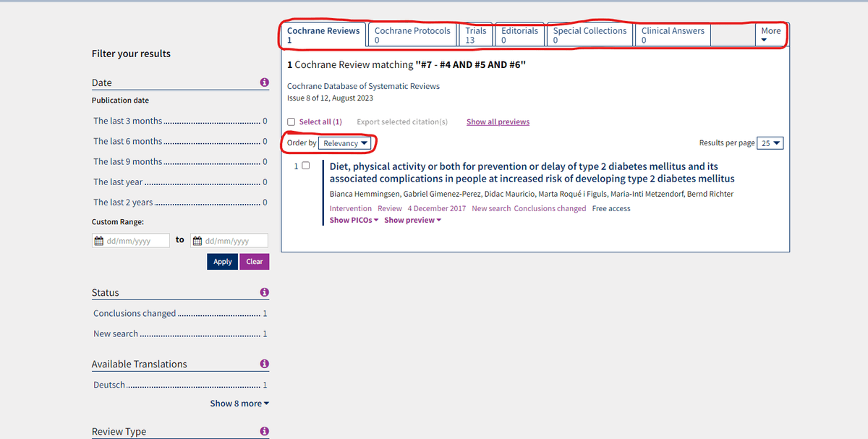This screenshot has width=868, height=439.
Task: Click calendar icon in end date field
Action: tap(197, 241)
